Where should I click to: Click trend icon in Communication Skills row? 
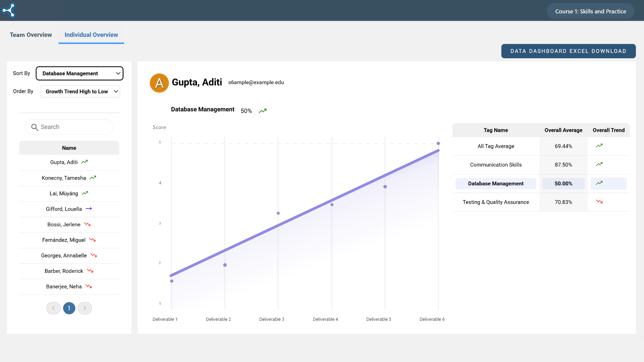click(x=599, y=164)
